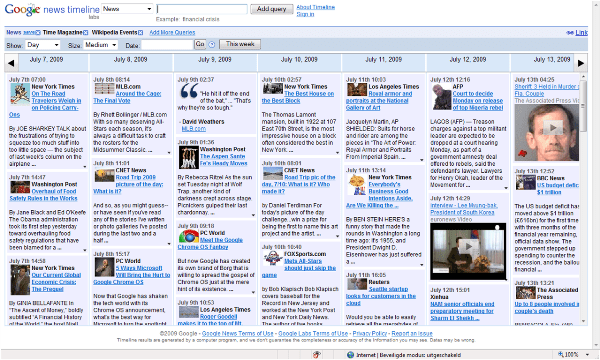This screenshot has width=600, height=360.
Task: Go to previous dates with left arrow
Action: click(11, 63)
